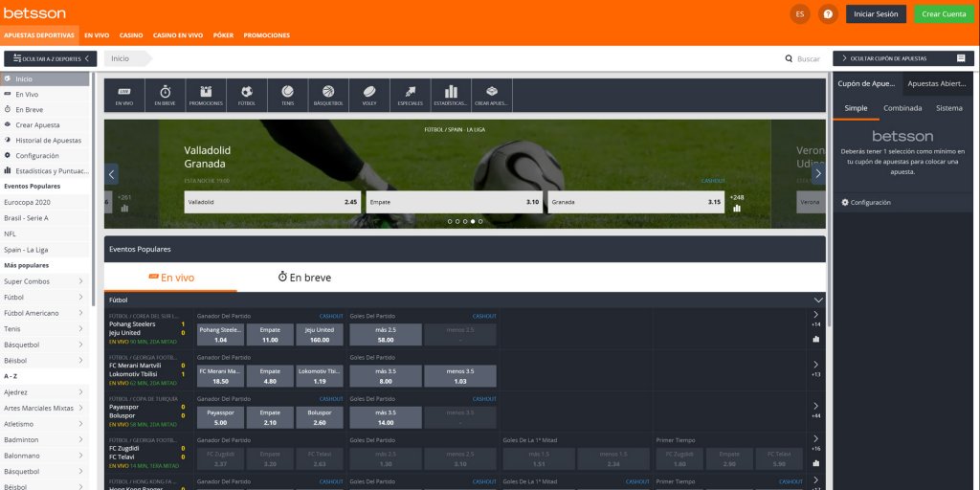Go to previous banner slide

click(112, 174)
